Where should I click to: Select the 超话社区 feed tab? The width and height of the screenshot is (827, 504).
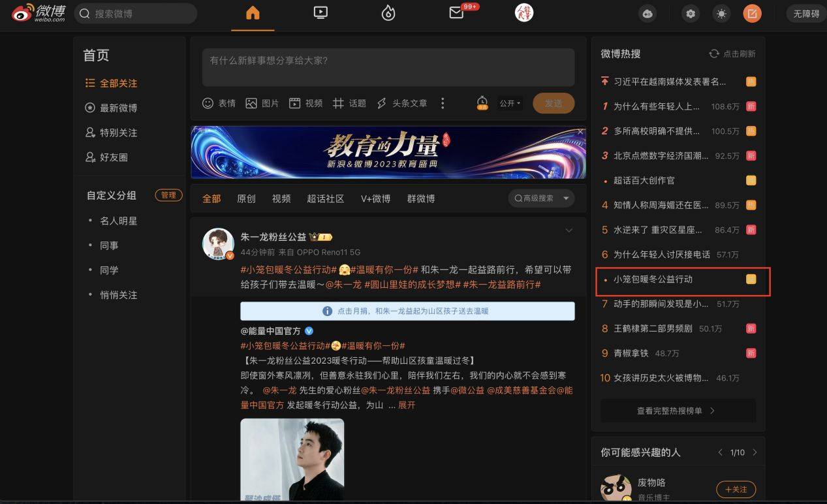(326, 198)
